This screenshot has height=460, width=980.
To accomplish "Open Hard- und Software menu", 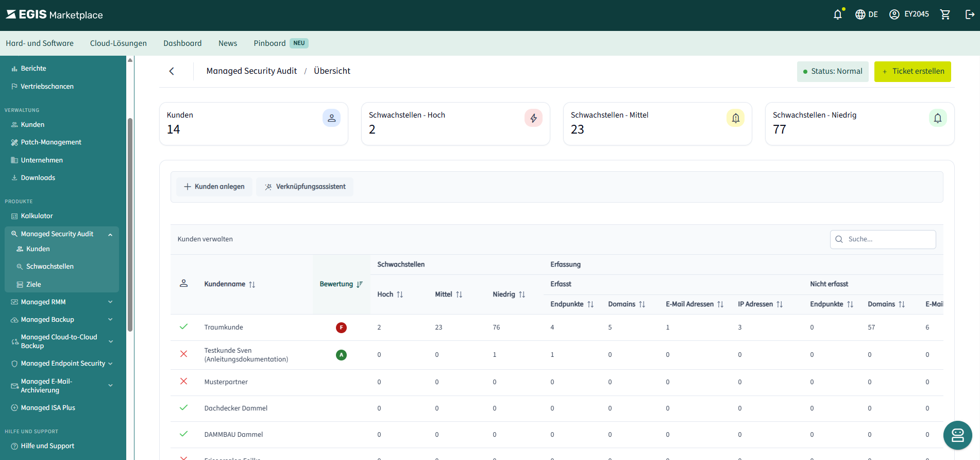I will point(40,43).
